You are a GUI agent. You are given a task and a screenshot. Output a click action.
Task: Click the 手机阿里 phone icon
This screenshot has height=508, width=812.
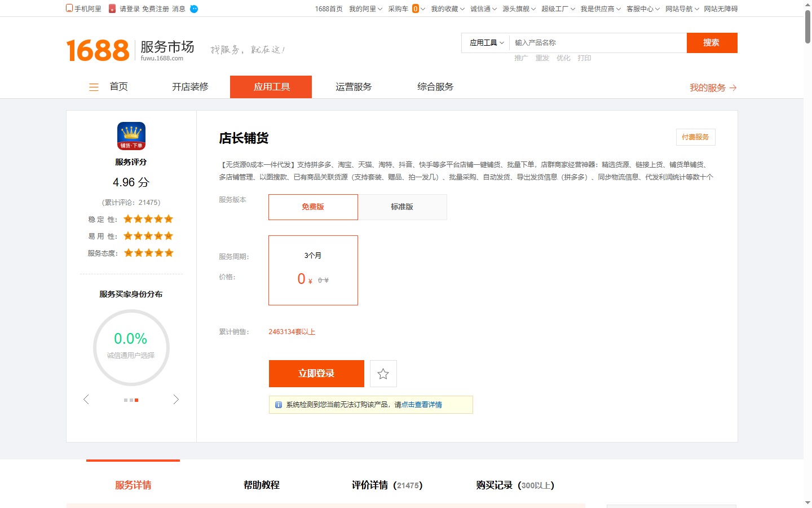[69, 8]
